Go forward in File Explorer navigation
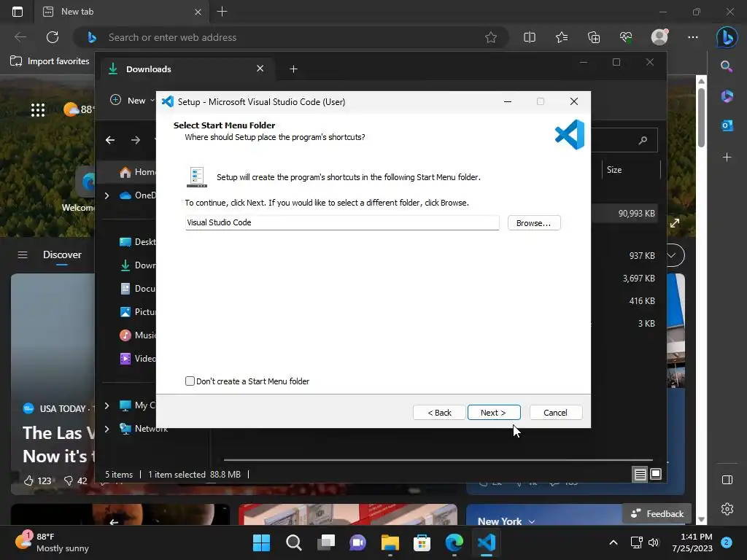Image resolution: width=747 pixels, height=560 pixels. 136,140
